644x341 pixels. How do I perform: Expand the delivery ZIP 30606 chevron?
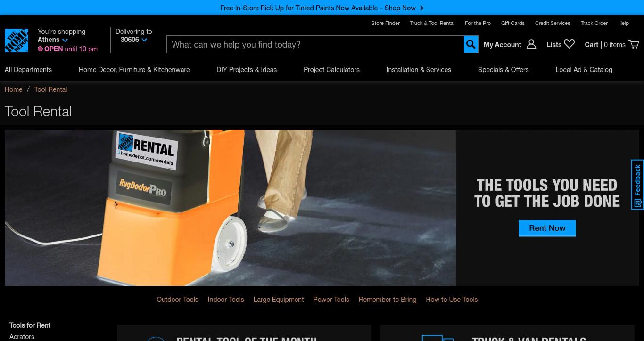[x=144, y=40]
